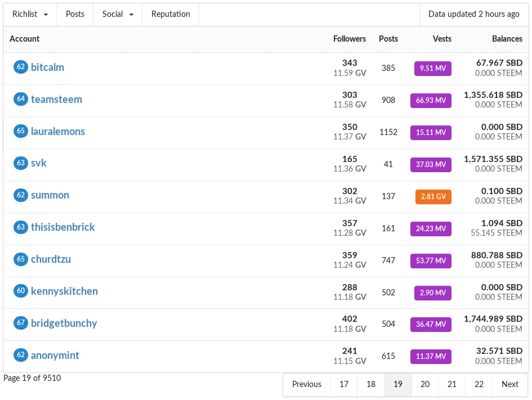Click reputation badge 65 beside lauralemons

point(21,131)
